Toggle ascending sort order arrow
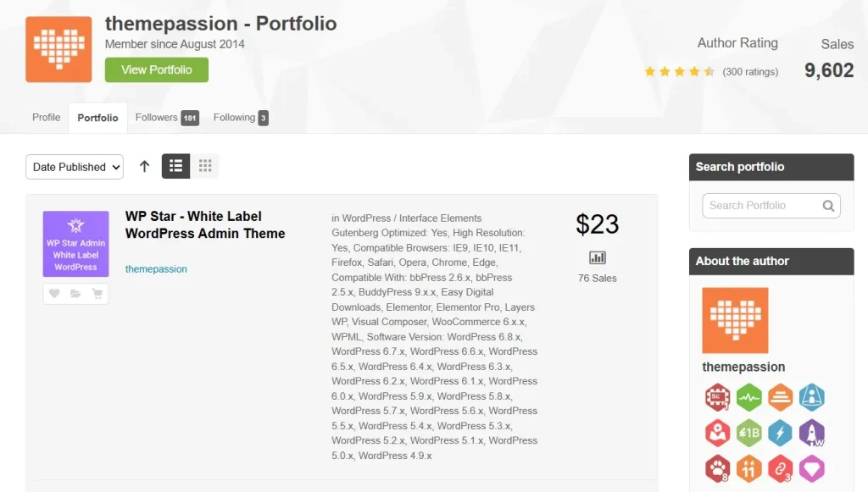 pyautogui.click(x=144, y=166)
